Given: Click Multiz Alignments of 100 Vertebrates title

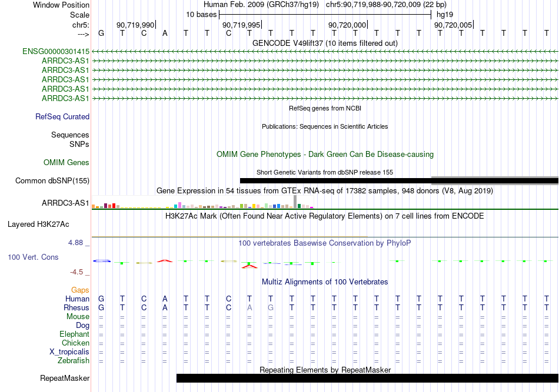Looking at the screenshot, I should [325, 282].
